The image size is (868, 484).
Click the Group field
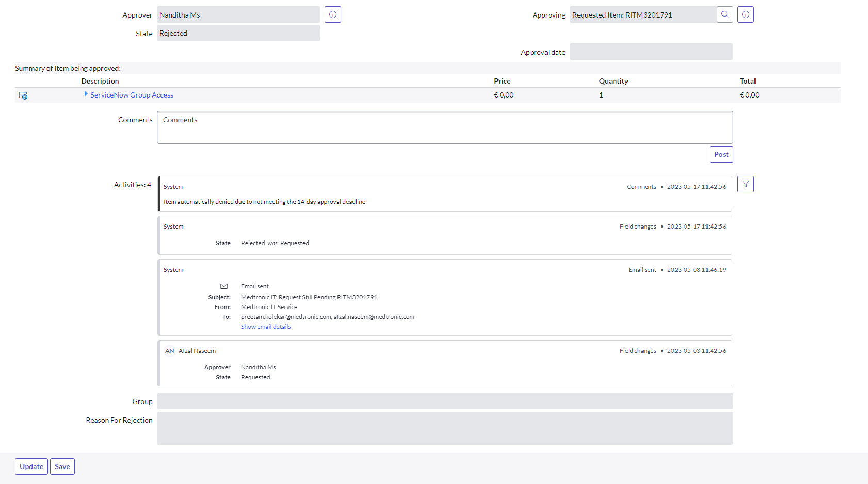point(444,401)
